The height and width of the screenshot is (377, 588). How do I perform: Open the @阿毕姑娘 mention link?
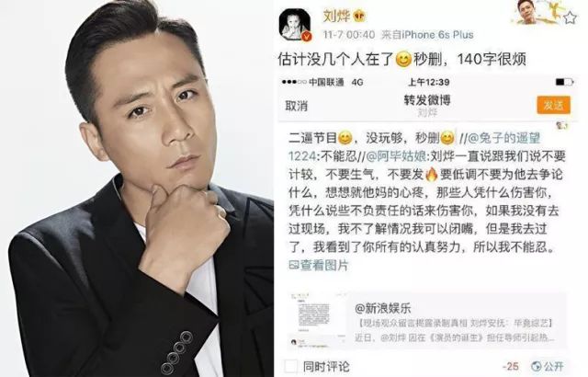[x=396, y=156]
